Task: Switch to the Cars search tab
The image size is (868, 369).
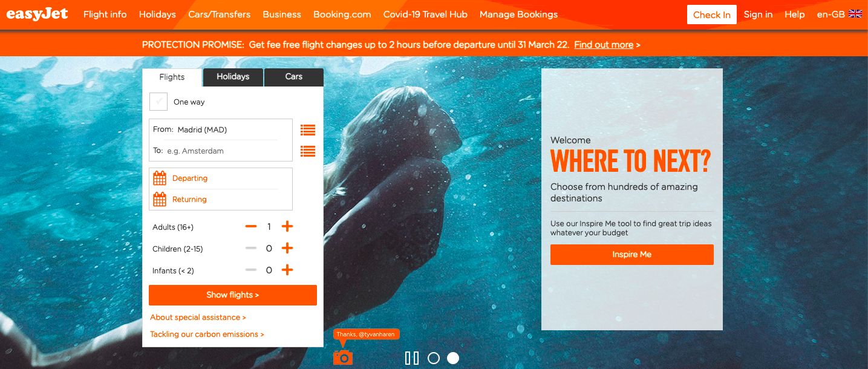Action: (294, 77)
